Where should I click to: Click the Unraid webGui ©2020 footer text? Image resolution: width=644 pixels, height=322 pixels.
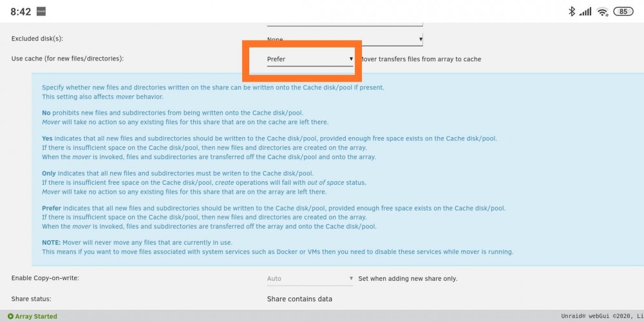pos(602,316)
